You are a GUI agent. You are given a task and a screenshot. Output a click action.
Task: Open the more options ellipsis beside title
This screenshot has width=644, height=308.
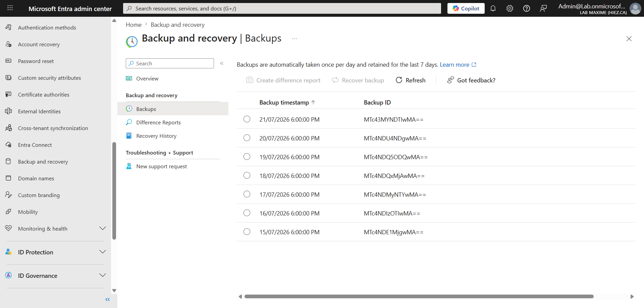(x=294, y=39)
